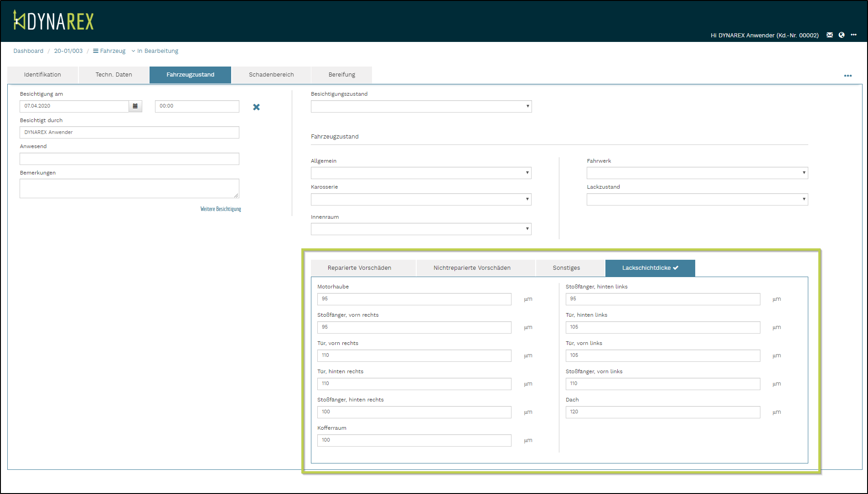The height and width of the screenshot is (494, 868).
Task: Open the tab bar's more options dots
Action: pos(847,76)
